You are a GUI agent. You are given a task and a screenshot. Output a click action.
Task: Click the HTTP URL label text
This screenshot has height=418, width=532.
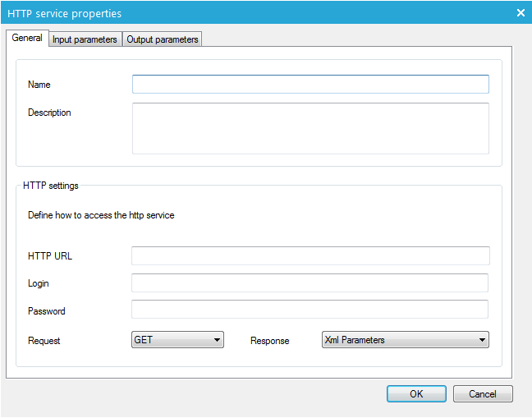(x=50, y=256)
